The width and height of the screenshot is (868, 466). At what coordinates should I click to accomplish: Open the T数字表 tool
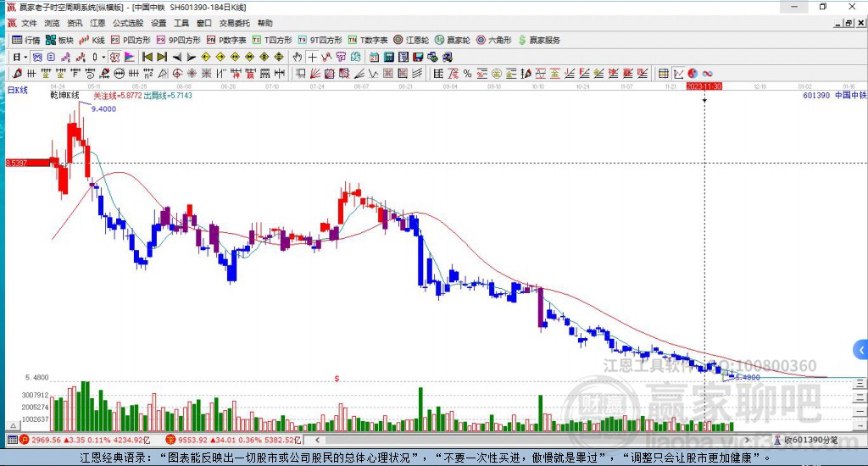click(x=368, y=40)
